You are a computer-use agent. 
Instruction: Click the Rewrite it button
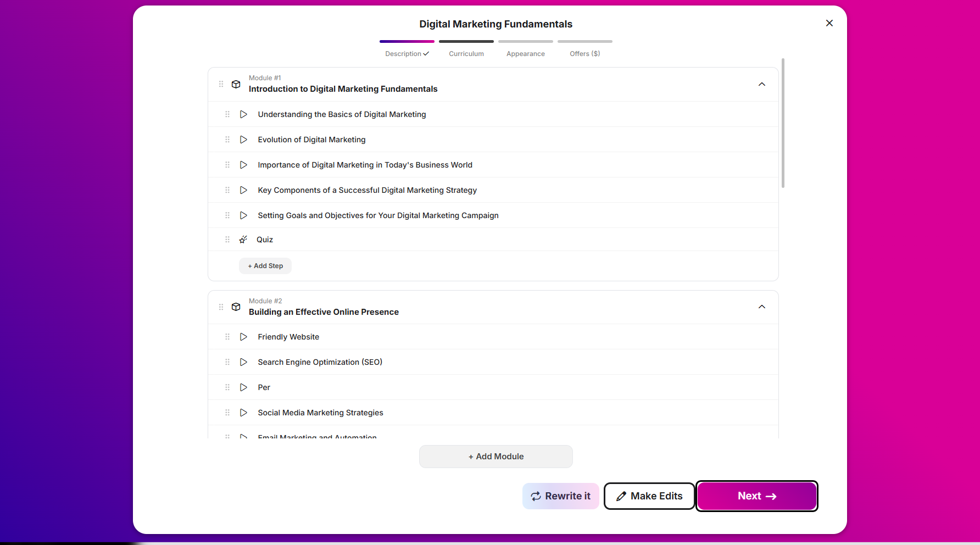point(561,496)
